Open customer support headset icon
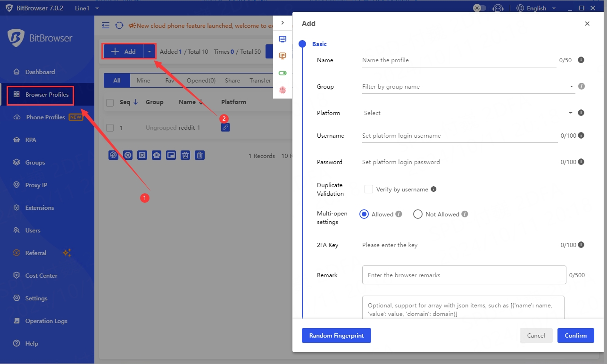This screenshot has width=607, height=364. click(x=498, y=8)
